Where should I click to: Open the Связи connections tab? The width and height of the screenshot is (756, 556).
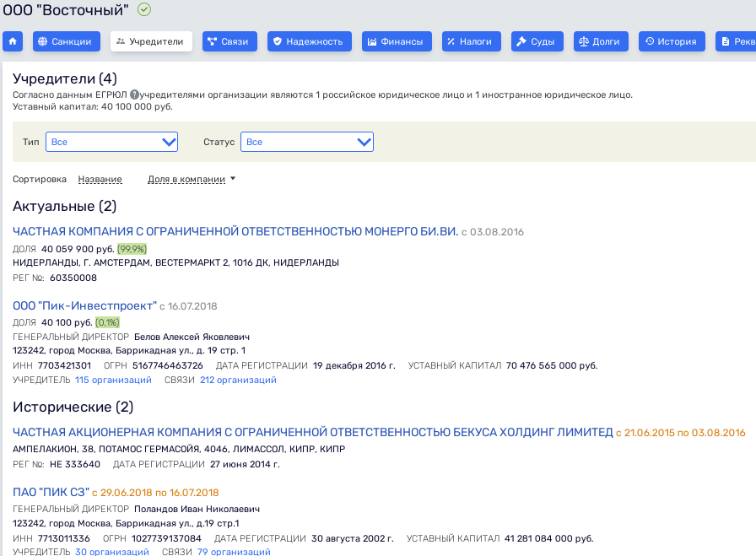coord(230,41)
